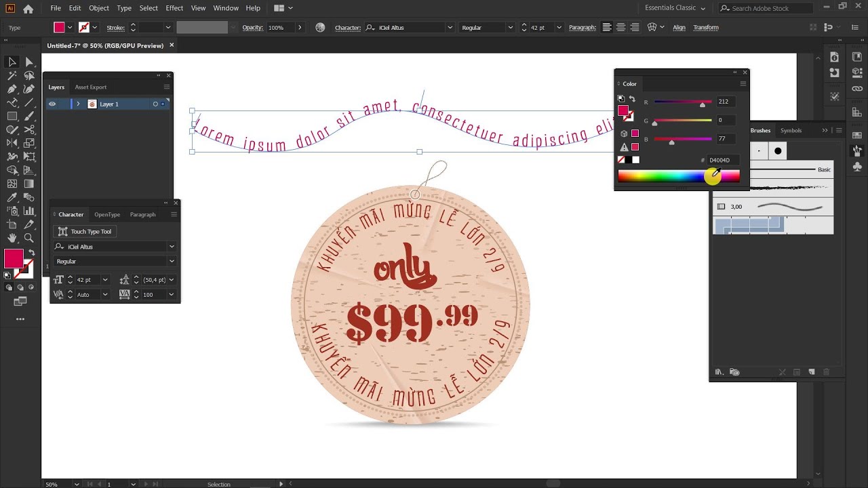Select the Gradient tool
The image size is (868, 488).
coord(29,184)
